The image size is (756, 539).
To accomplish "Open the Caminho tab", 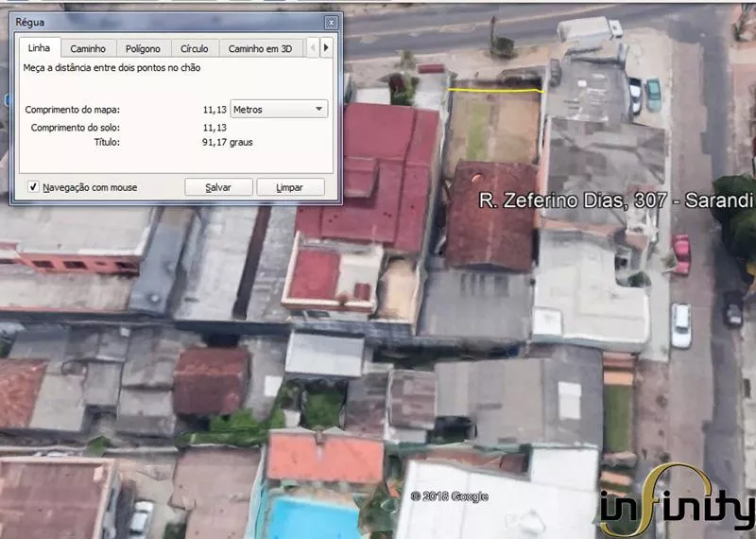I will coord(88,48).
